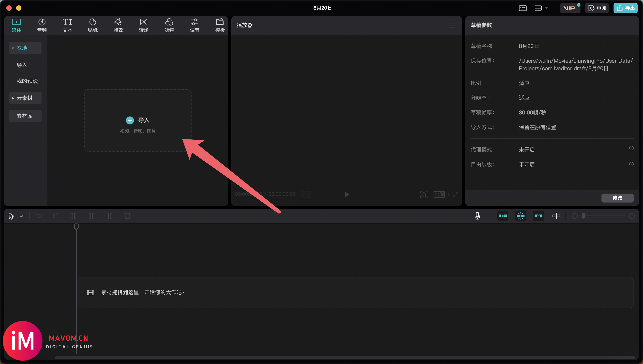Click the play button in the player
The width and height of the screenshot is (643, 364).
[x=347, y=194]
